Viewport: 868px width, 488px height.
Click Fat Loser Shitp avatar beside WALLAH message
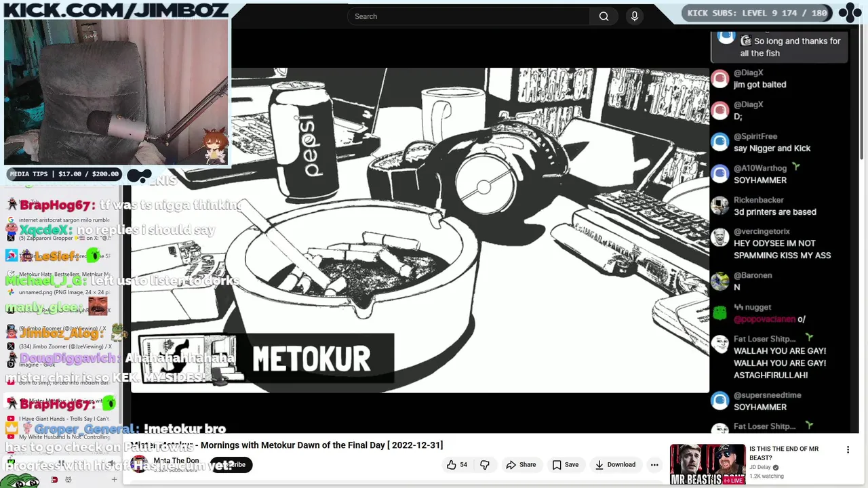click(x=720, y=345)
